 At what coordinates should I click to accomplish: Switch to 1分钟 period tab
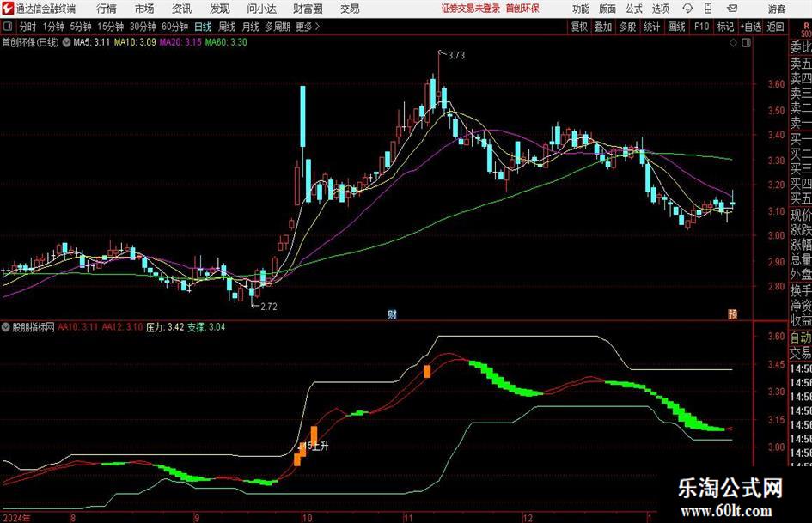coord(52,27)
